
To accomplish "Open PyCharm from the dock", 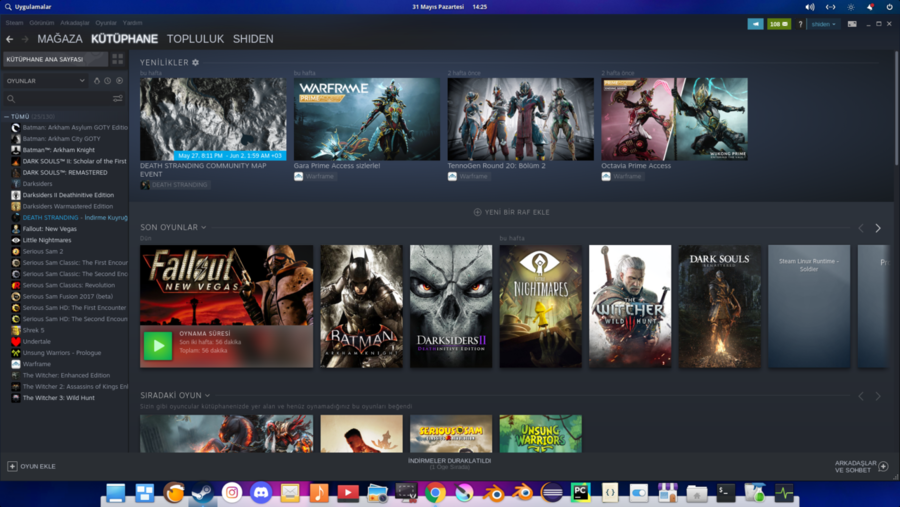I will tap(580, 493).
